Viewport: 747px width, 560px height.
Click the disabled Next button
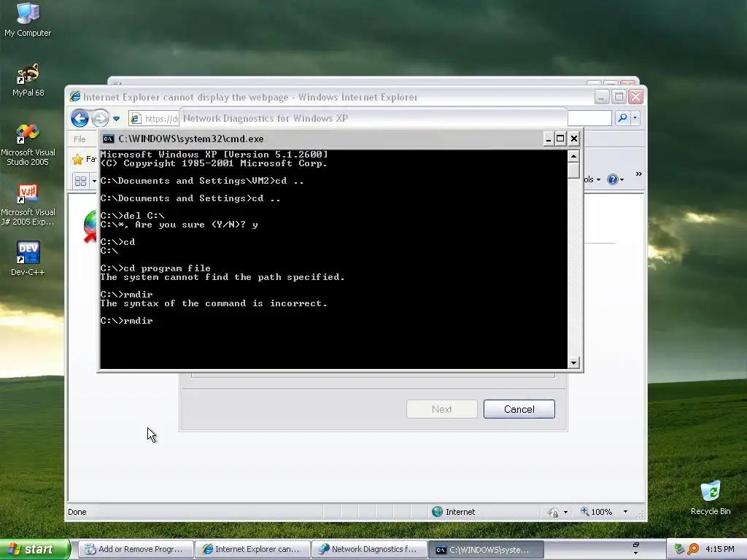tap(441, 409)
